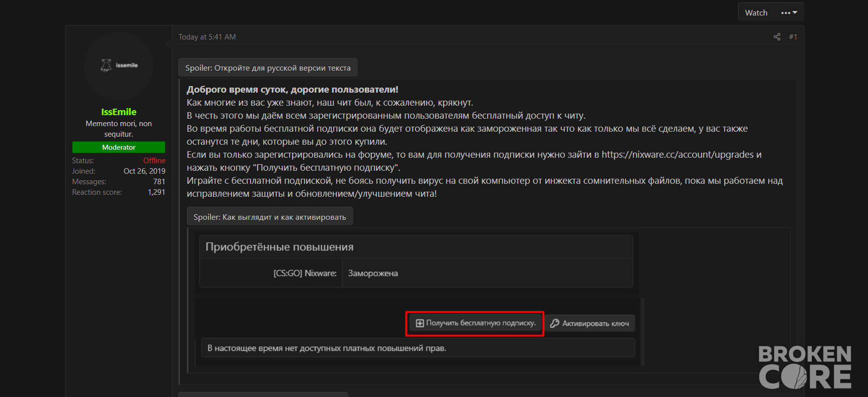Click the "Memento mori, non sequitur." user title

(119, 129)
